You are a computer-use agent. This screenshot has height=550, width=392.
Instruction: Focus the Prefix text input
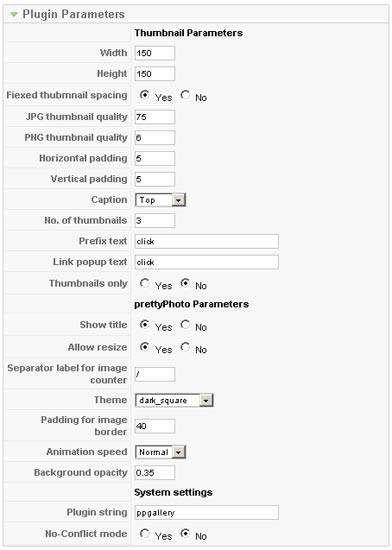coord(207,242)
